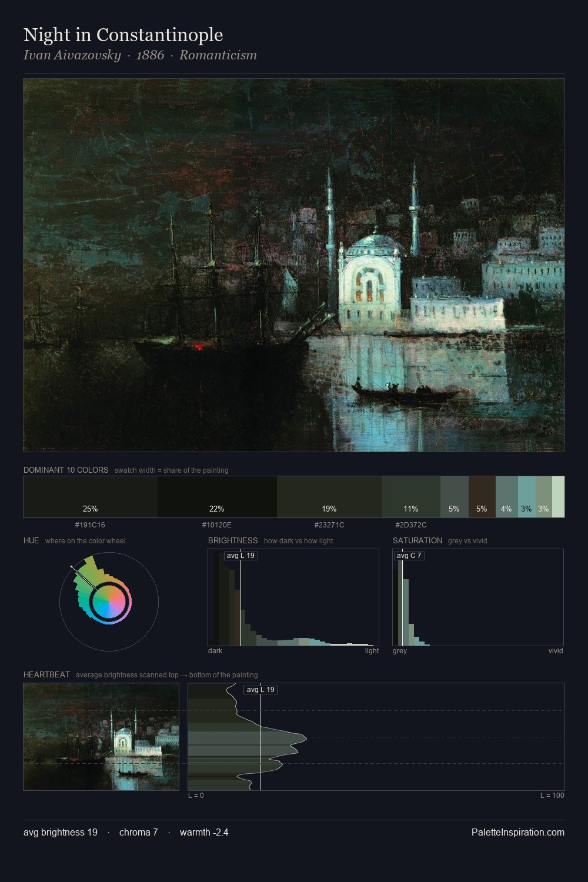
Task: Click the 22% dominant color swatch
Action: click(x=217, y=497)
